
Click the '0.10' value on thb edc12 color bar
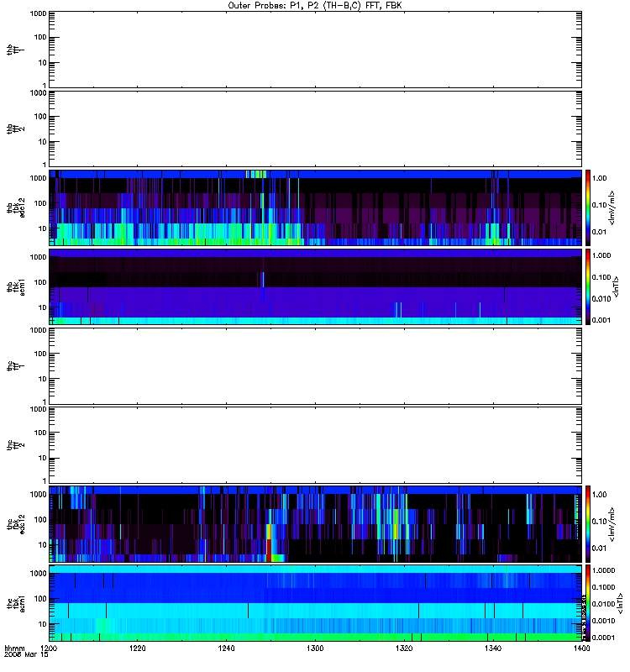click(599, 205)
